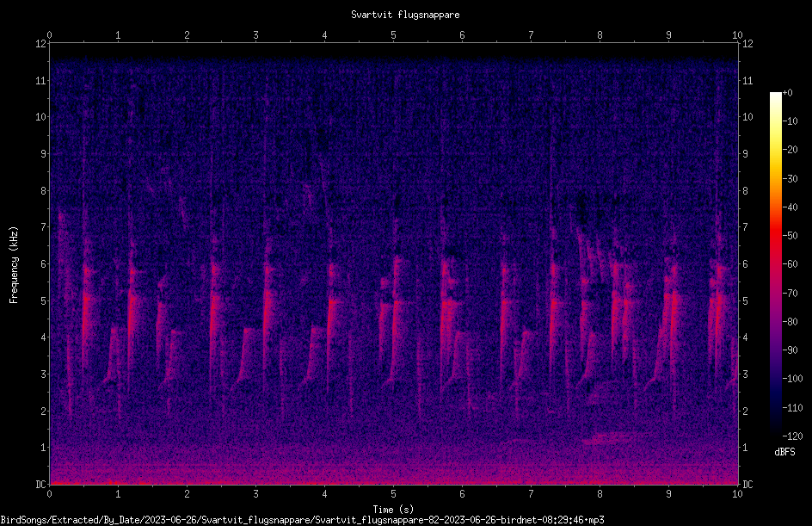The width and height of the screenshot is (812, 526).
Task: Click the '-100' color scale label
Action: 792,379
